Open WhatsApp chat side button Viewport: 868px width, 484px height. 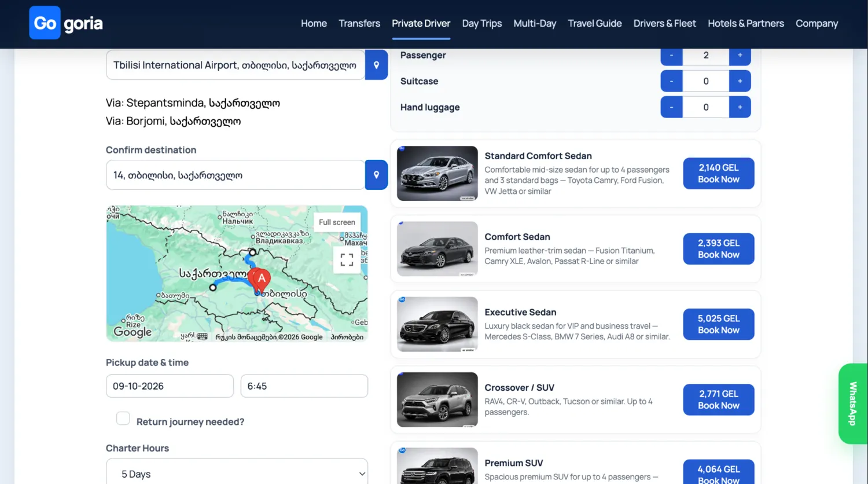(x=853, y=404)
